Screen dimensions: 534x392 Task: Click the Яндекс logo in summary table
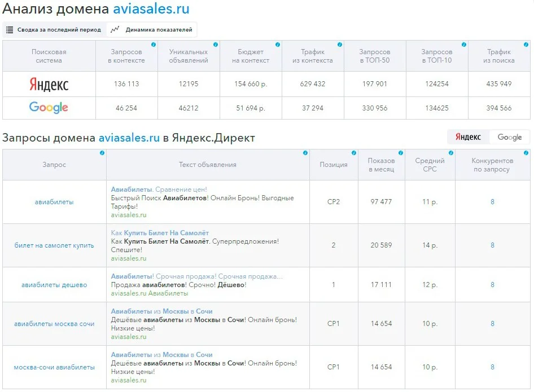(x=49, y=85)
